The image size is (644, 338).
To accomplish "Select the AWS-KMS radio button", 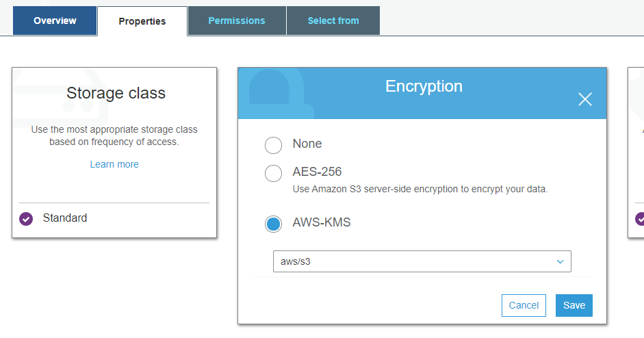I will 273,224.
